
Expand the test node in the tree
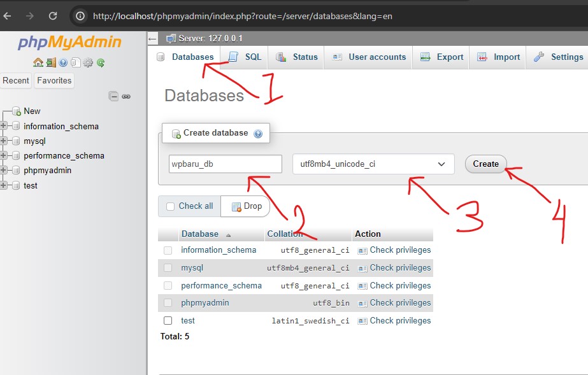pos(3,185)
